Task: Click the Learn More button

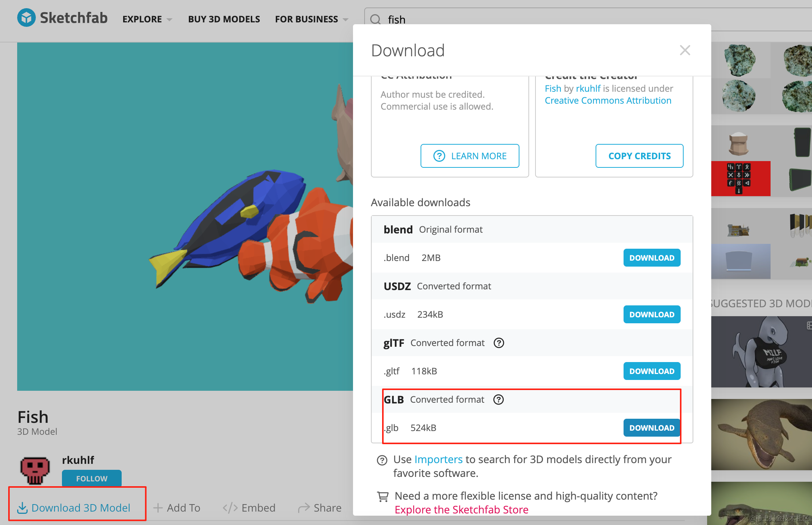Action: 470,156
